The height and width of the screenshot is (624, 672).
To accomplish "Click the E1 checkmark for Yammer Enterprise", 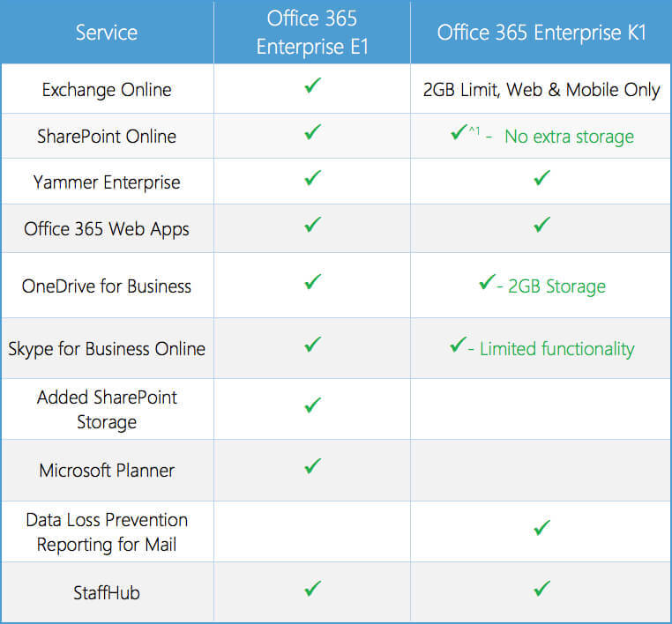I will (312, 179).
